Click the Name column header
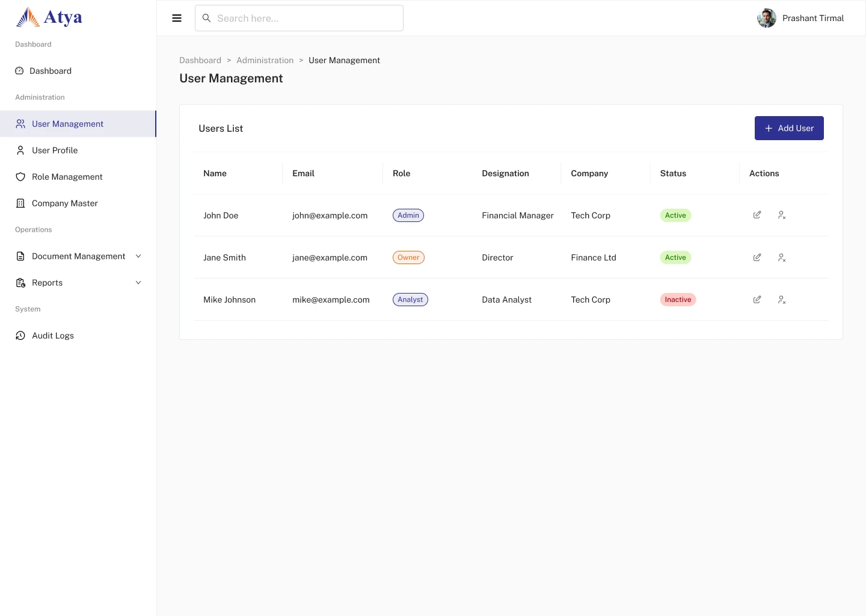This screenshot has height=616, width=866. [215, 173]
